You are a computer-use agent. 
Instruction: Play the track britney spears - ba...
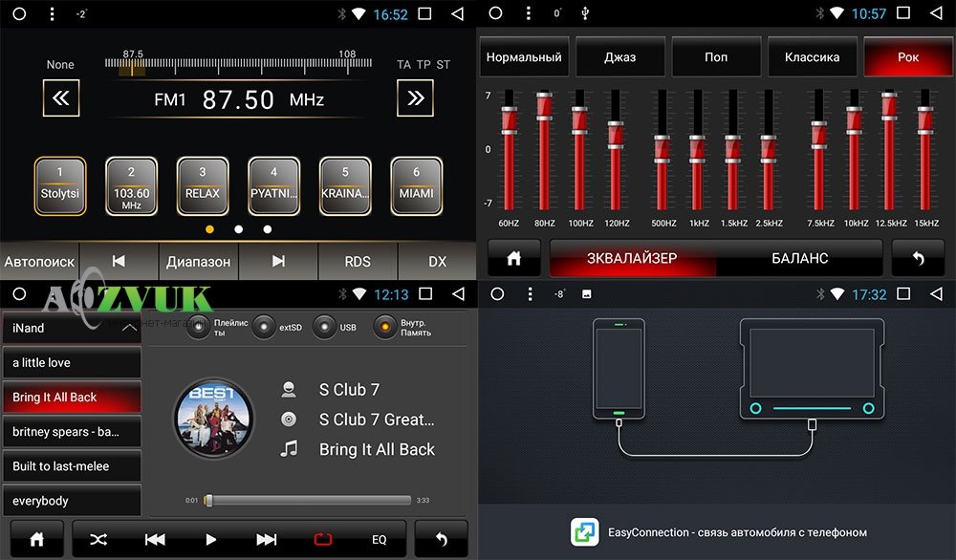(72, 431)
